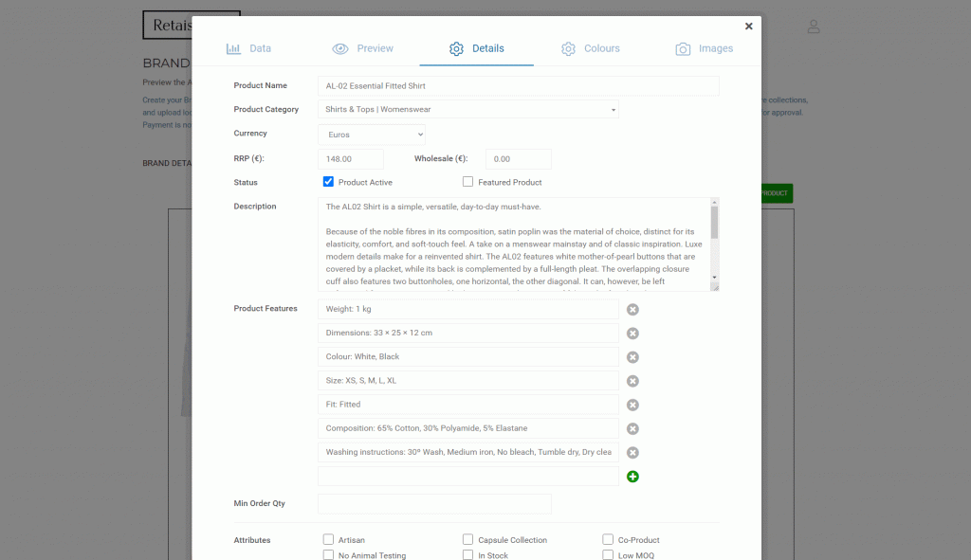Click inside the Description text area
This screenshot has height=560, width=971.
pos(514,244)
